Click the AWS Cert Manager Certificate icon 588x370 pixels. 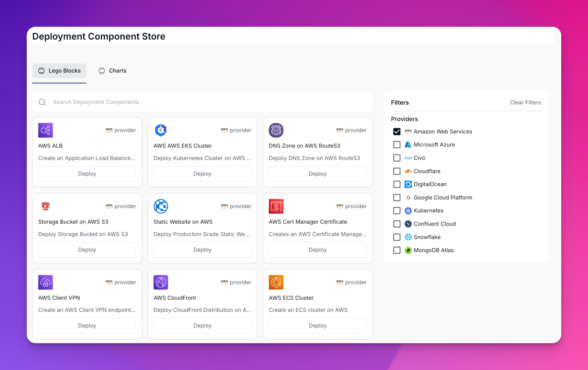coord(276,206)
